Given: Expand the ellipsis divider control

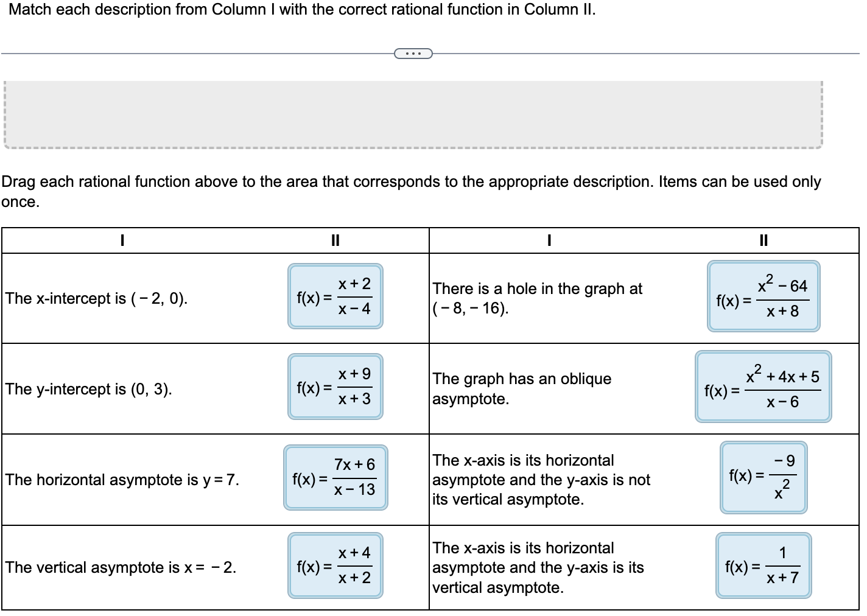Looking at the screenshot, I should [x=413, y=54].
